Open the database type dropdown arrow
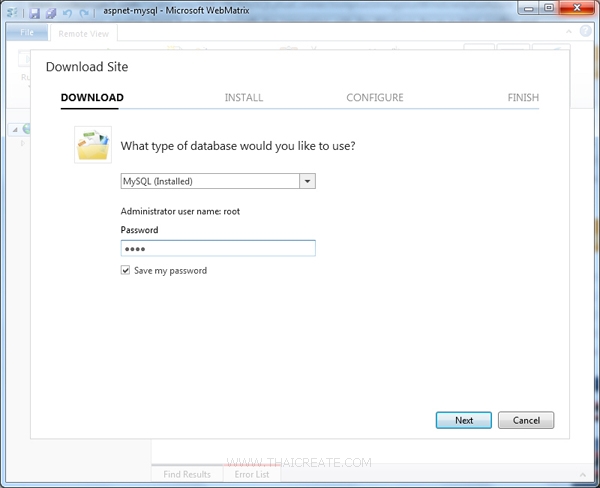Image resolution: width=600 pixels, height=488 pixels. point(307,181)
